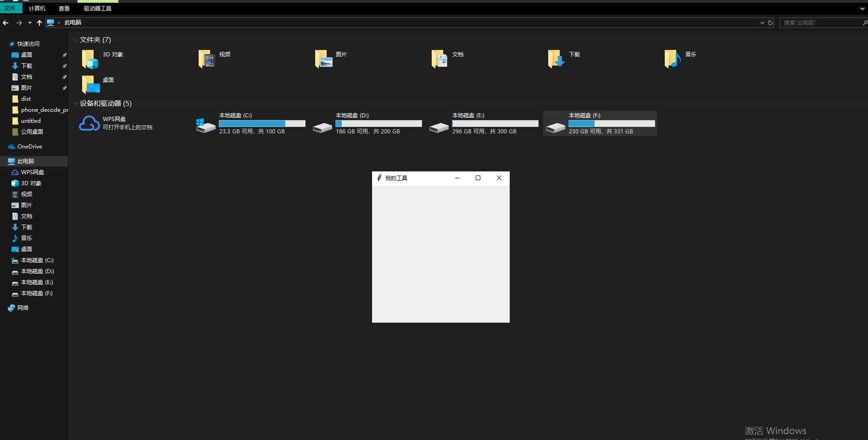Close the 我的工具 window
This screenshot has width=868, height=440.
[x=499, y=178]
